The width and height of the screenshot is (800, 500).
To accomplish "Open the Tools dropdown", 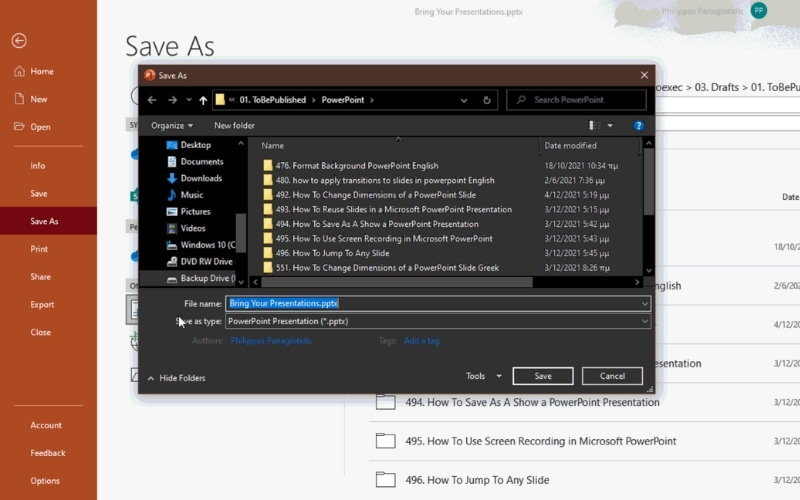I will click(x=483, y=376).
